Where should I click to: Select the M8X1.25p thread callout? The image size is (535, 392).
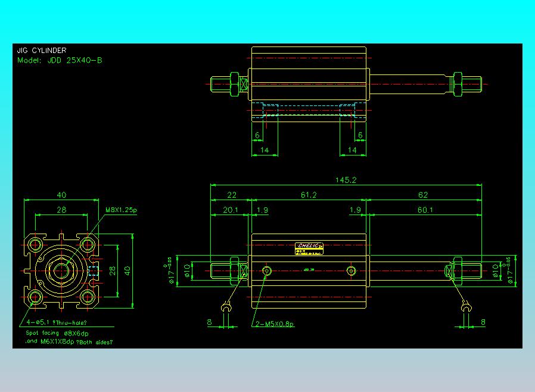121,210
